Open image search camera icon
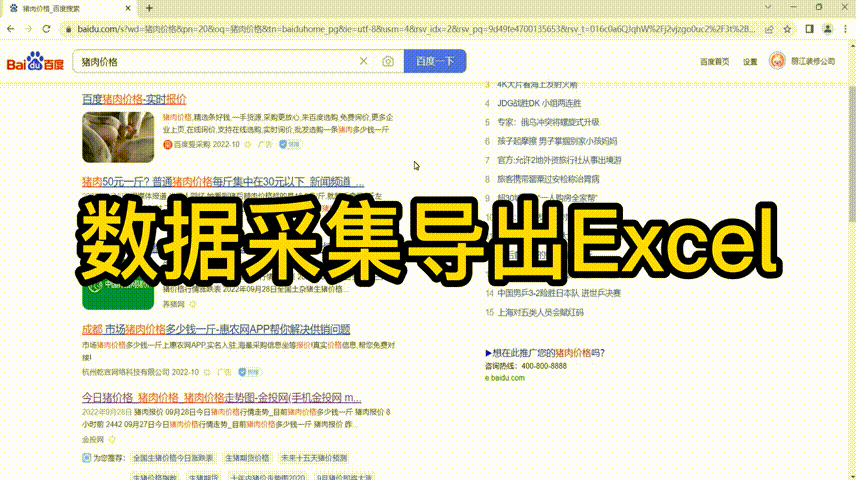Screen dimensions: 856x480 point(388,61)
